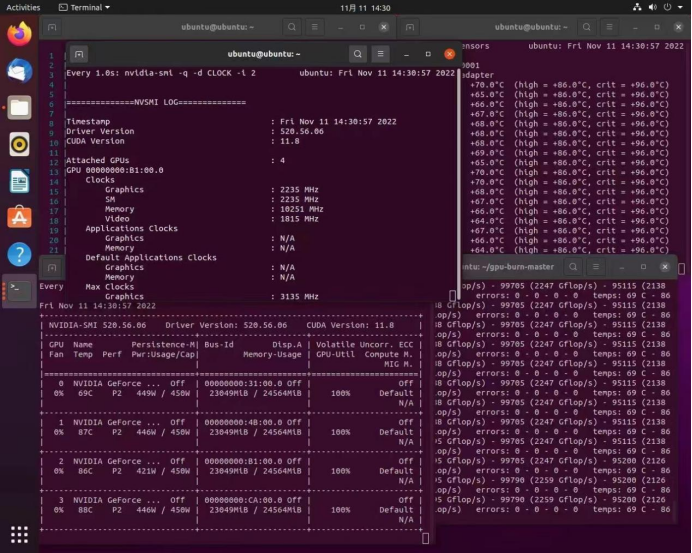Open network status icon in top bar
This screenshot has height=553, width=692.
pyautogui.click(x=637, y=7)
